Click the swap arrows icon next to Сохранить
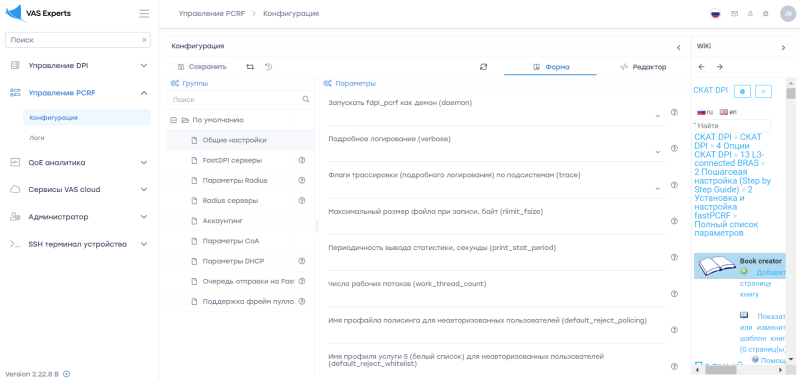The height and width of the screenshot is (379, 800). (x=250, y=67)
